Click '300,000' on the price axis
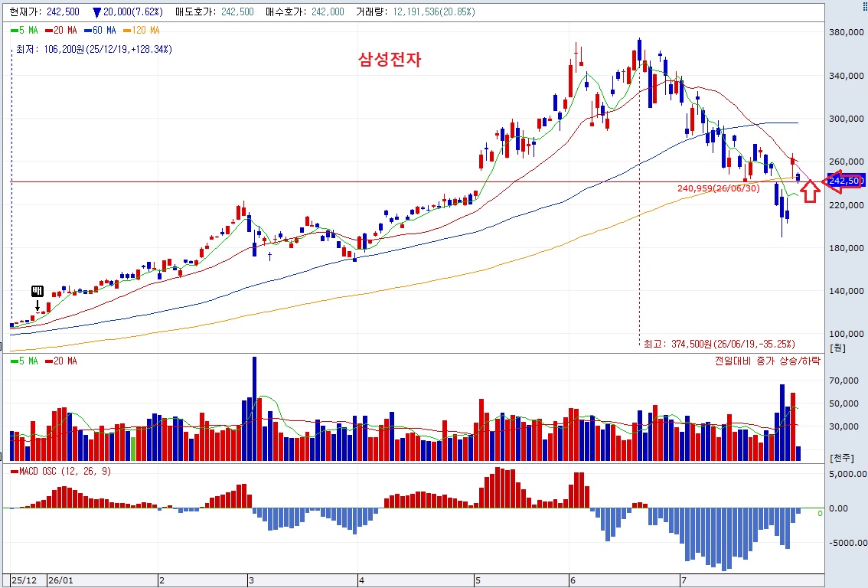This screenshot has height=588, width=868. click(847, 119)
